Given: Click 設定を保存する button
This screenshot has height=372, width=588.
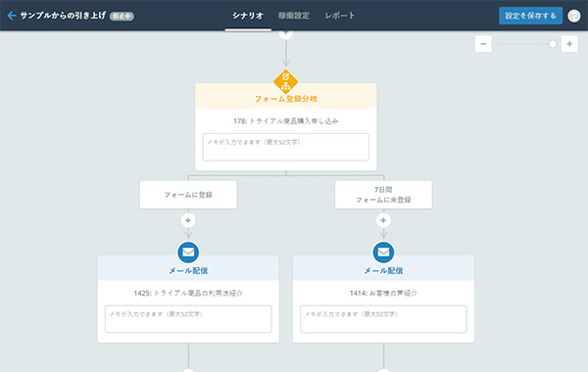Looking at the screenshot, I should (530, 16).
